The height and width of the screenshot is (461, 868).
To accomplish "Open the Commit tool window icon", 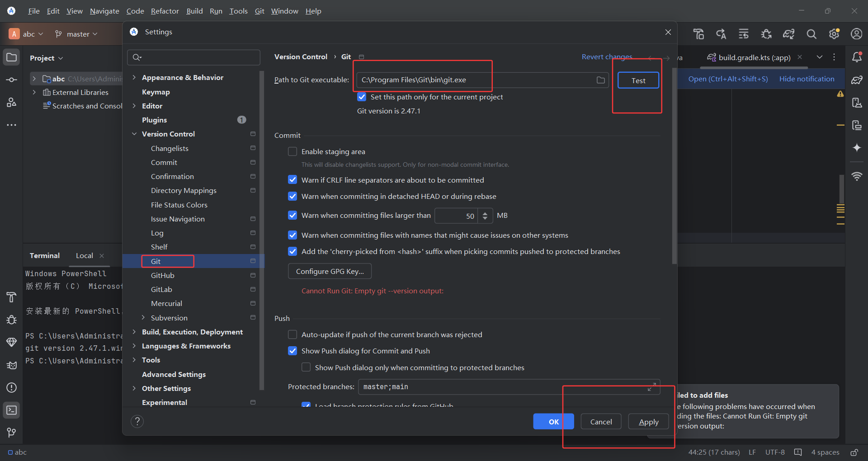I will pyautogui.click(x=12, y=80).
